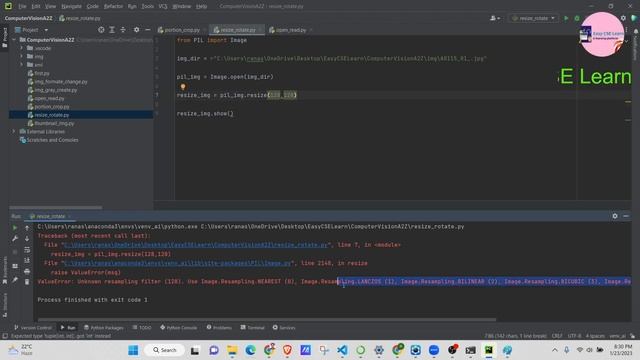Expand the third collapsed folder below img
Viewport: 640px width, 360px height.
tap(22, 64)
